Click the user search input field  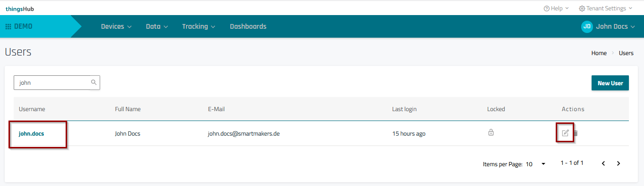(x=57, y=82)
